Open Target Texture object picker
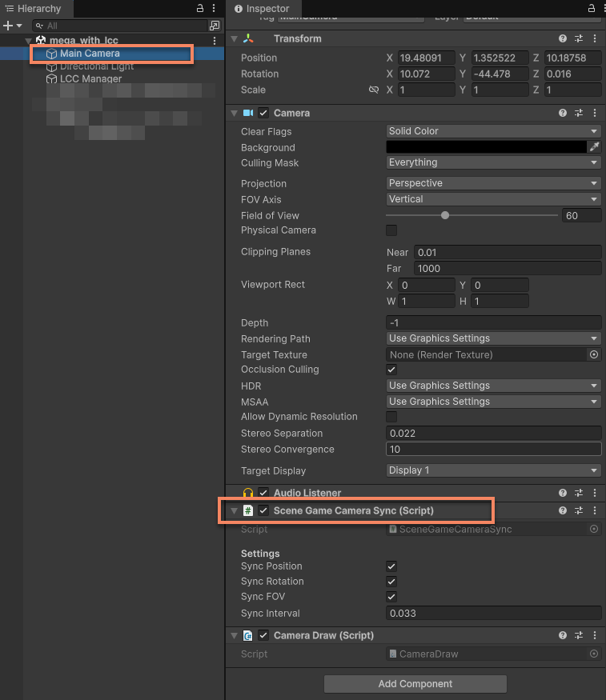The width and height of the screenshot is (606, 700). (594, 354)
